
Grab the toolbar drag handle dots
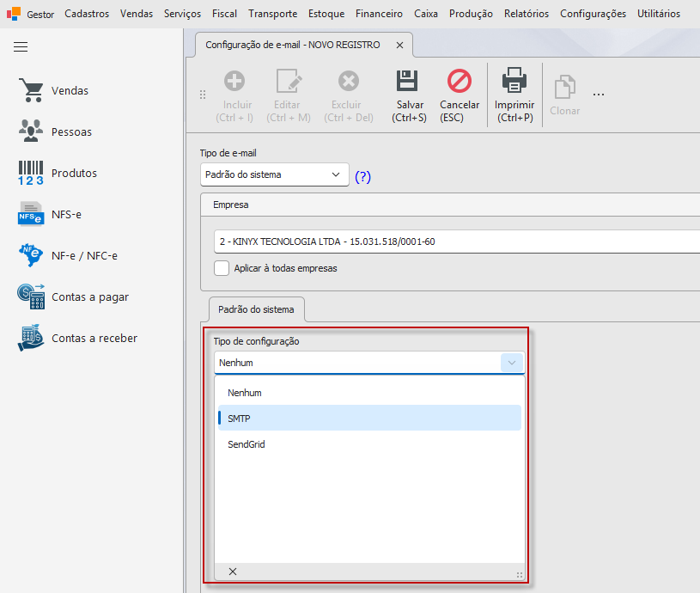[x=203, y=95]
